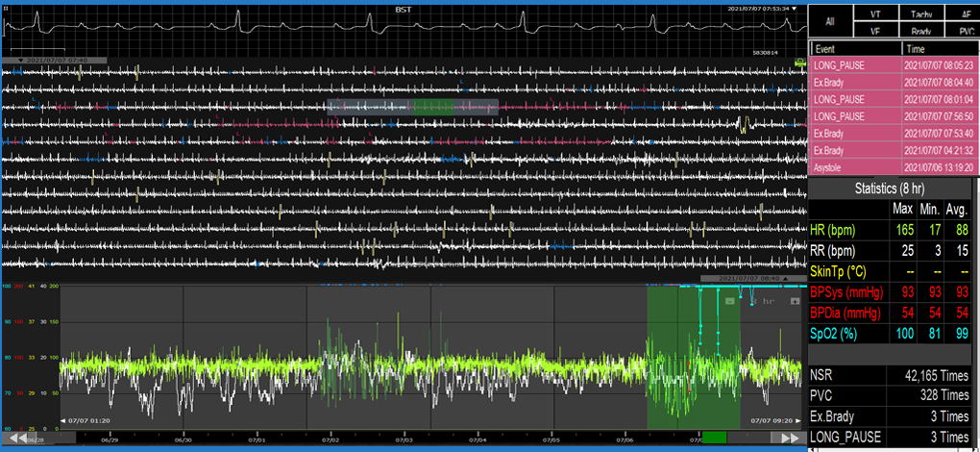The image size is (980, 452).
Task: Click the 5830814 ID under the waveform
Action: click(x=767, y=53)
